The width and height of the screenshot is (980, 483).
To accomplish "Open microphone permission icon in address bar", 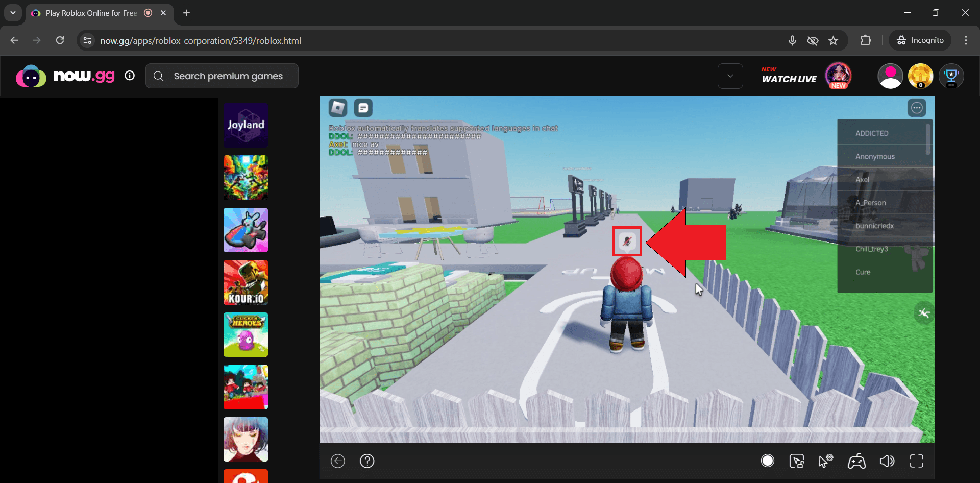I will 792,40.
